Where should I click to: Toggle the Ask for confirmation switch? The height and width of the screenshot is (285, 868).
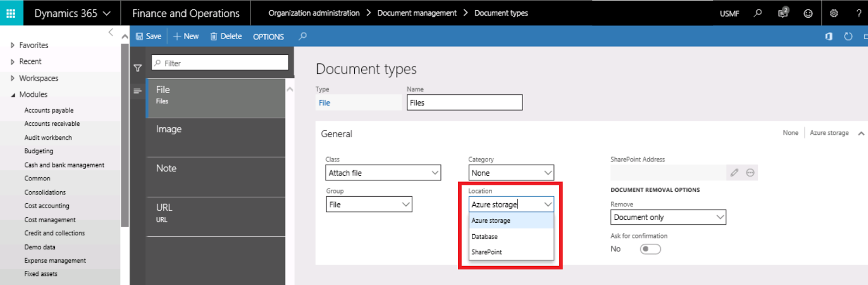650,249
